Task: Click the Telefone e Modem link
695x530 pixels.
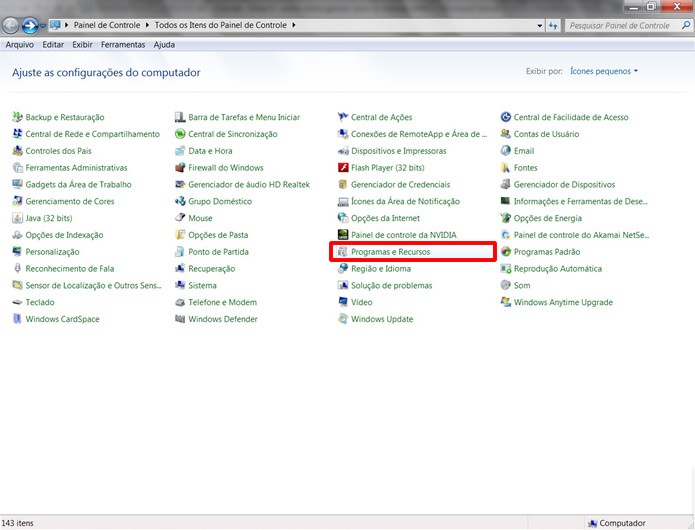Action: coord(223,303)
